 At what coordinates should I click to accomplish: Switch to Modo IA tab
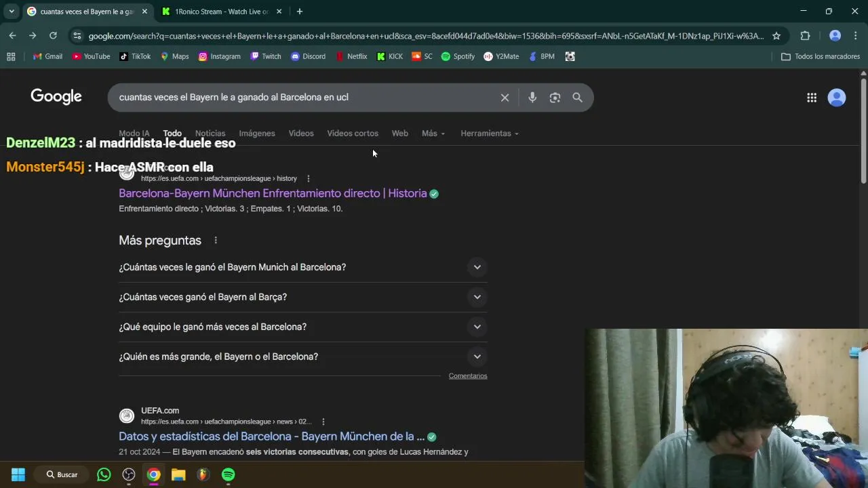(x=134, y=134)
